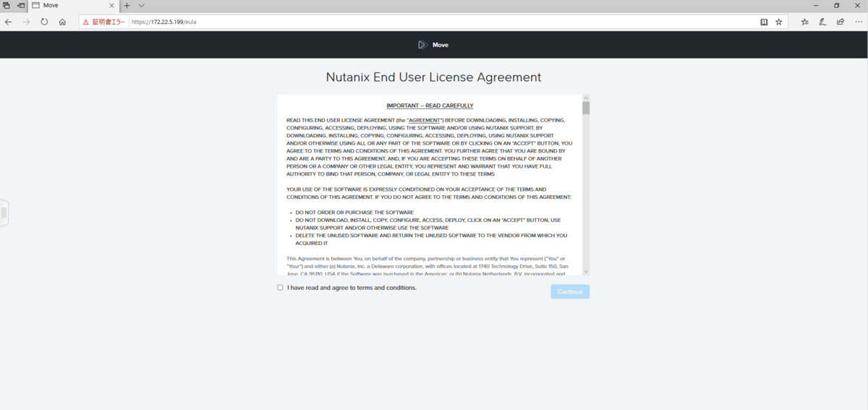This screenshot has height=410, width=868.
Task: Click the "Nutanix End User License Agreement" title
Action: pyautogui.click(x=433, y=77)
